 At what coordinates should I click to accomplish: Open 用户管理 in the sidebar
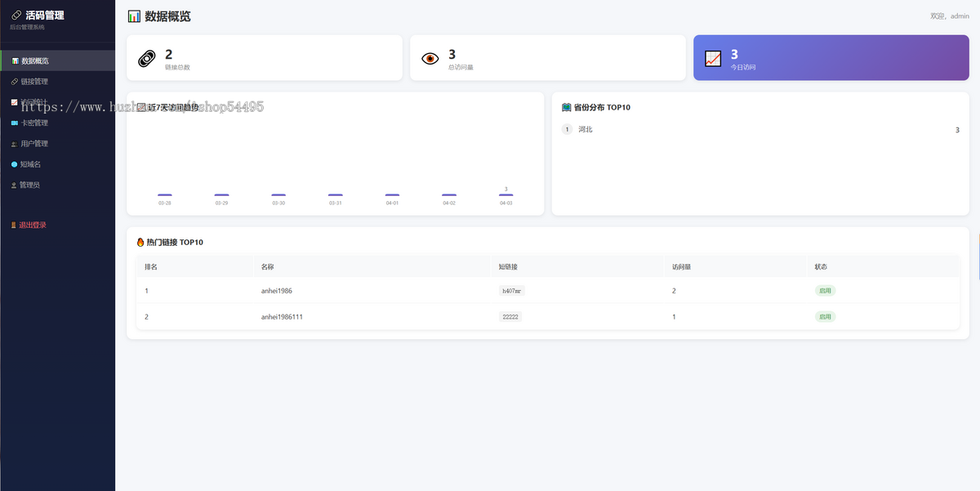(x=57, y=144)
